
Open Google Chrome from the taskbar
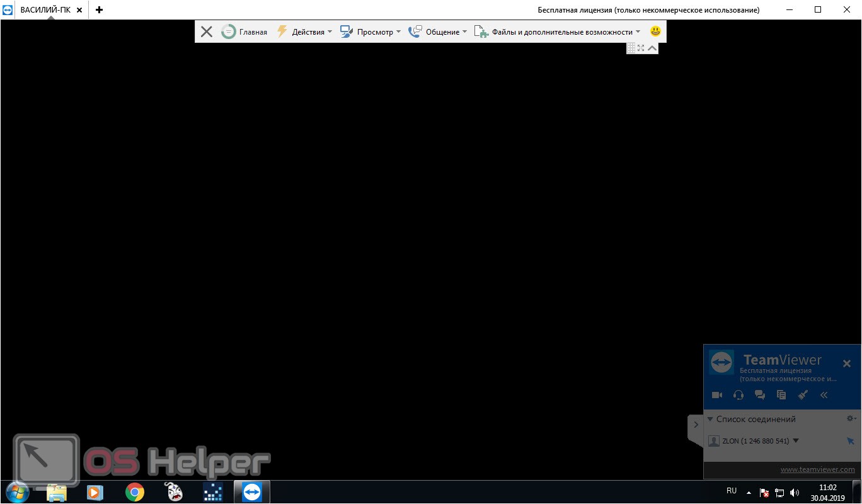(x=134, y=492)
